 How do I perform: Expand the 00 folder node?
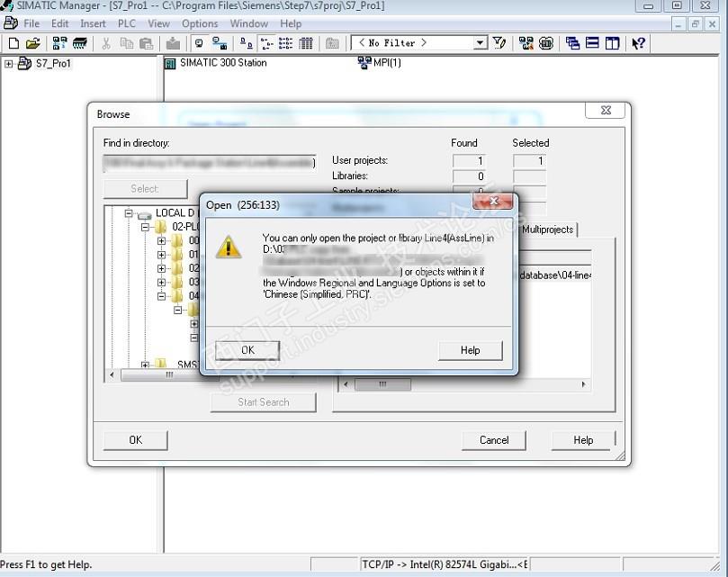[x=161, y=240]
